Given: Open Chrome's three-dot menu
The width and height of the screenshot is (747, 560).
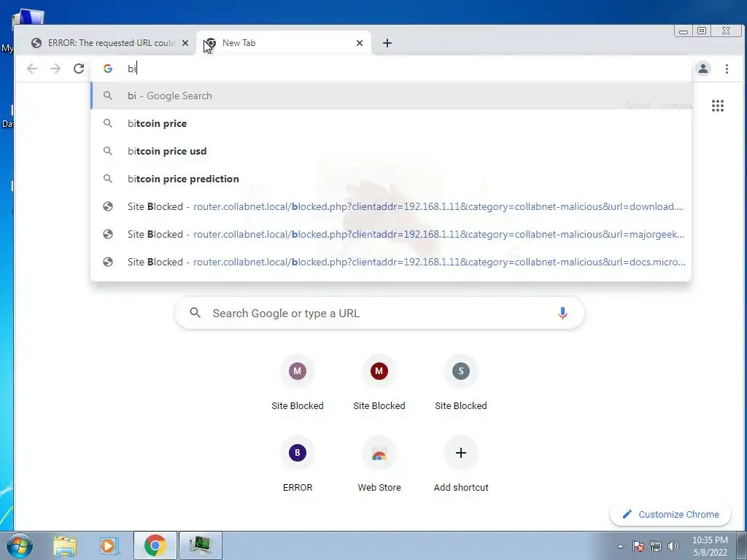Looking at the screenshot, I should 727,69.
